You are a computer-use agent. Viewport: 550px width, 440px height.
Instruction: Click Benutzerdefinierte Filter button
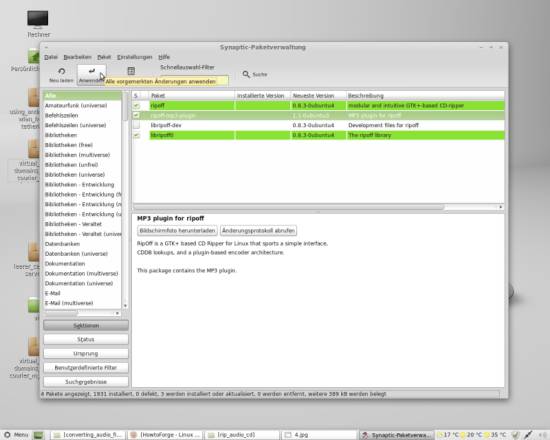pyautogui.click(x=86, y=368)
